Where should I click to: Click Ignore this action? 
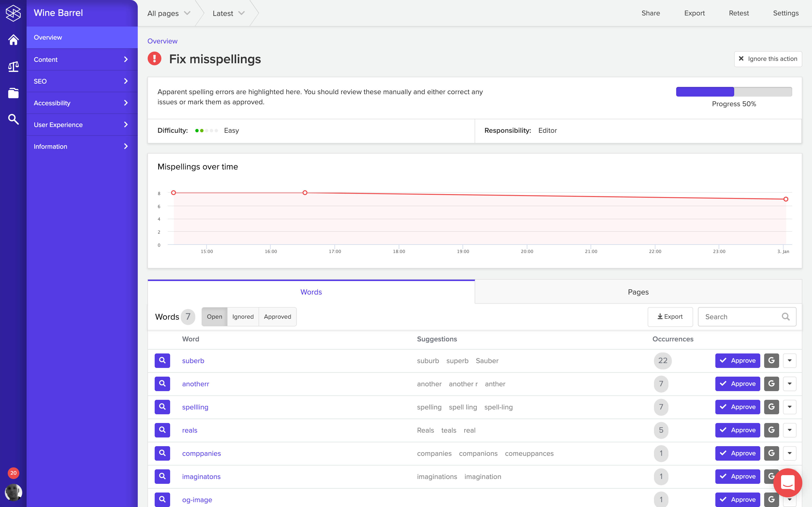768,59
